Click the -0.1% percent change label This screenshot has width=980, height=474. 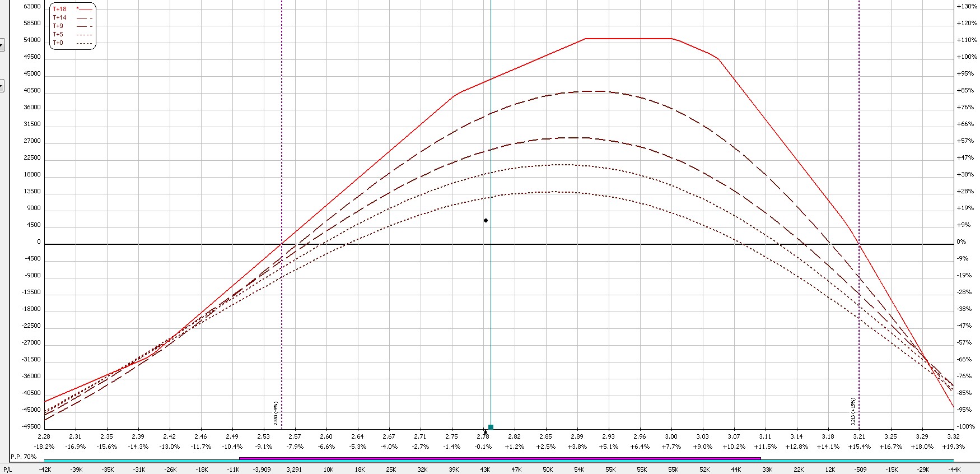(483, 447)
